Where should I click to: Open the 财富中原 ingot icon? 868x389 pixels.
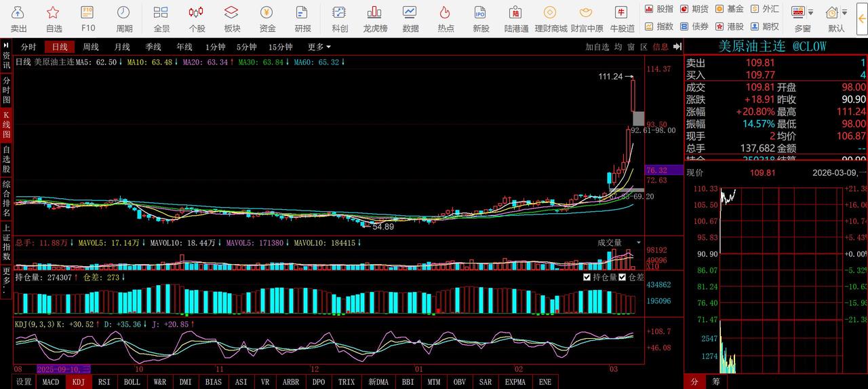[587, 18]
